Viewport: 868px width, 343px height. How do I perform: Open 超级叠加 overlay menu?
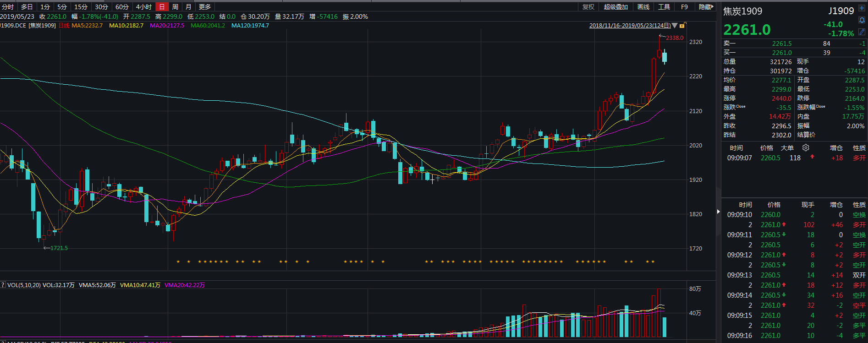[615, 7]
